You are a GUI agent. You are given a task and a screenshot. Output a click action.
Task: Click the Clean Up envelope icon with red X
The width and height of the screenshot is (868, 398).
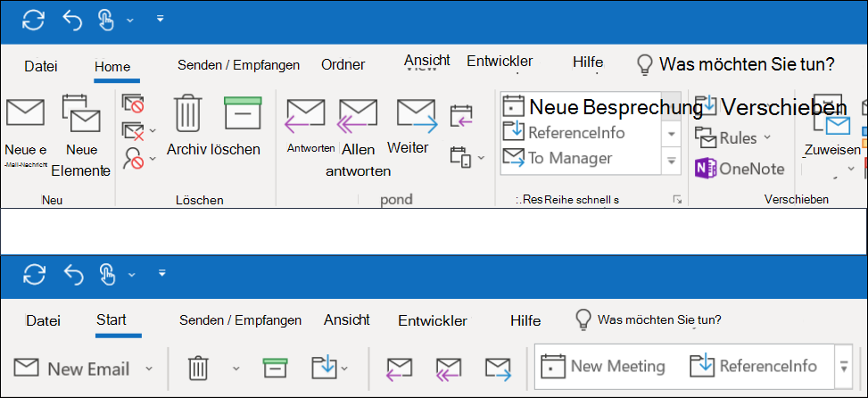coord(133,132)
